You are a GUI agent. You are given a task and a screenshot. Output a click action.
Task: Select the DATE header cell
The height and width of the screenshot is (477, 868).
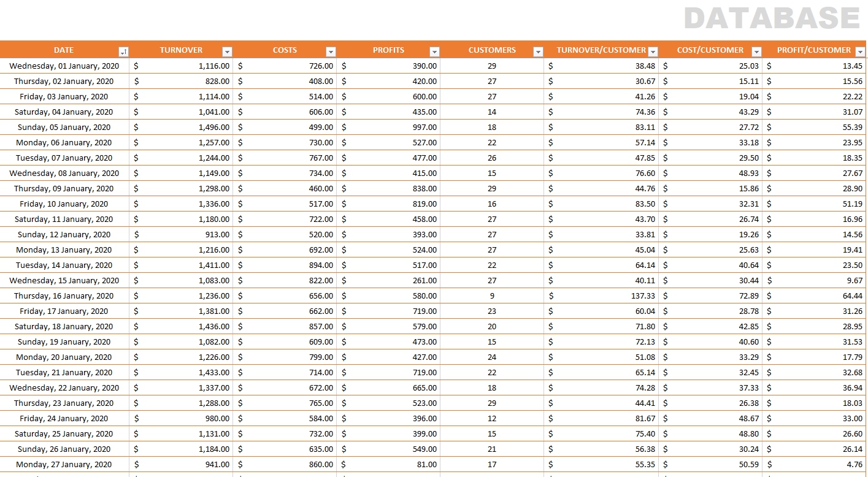coord(64,50)
